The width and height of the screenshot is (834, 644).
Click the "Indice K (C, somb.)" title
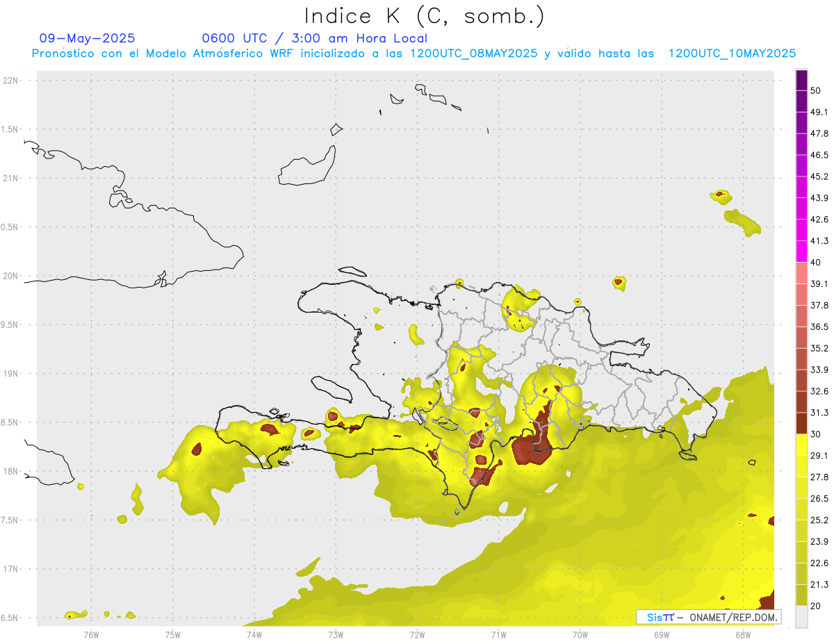pos(425,17)
